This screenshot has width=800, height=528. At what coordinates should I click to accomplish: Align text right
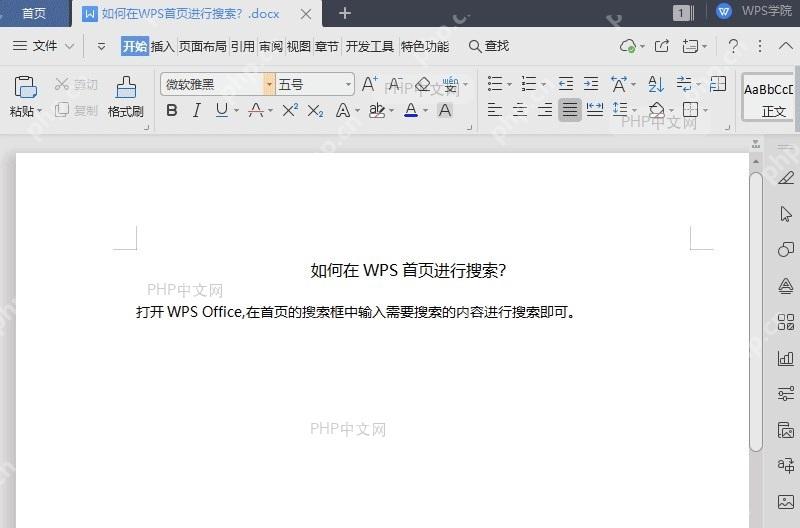(x=545, y=110)
